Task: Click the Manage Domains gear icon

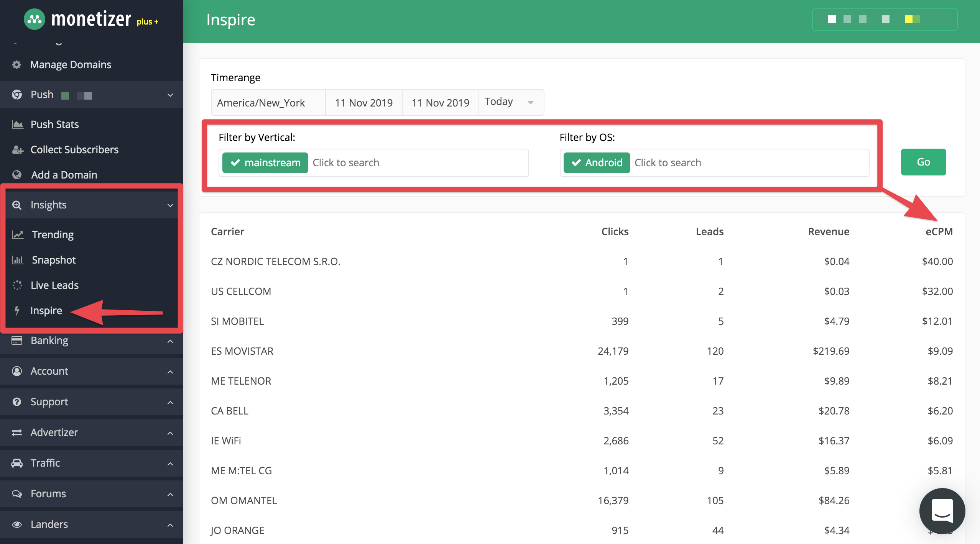Action: (16, 65)
